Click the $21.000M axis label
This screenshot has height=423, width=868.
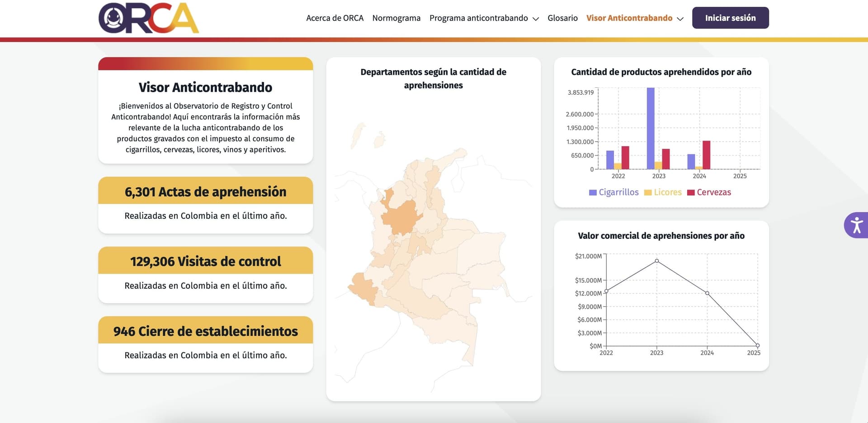click(588, 256)
